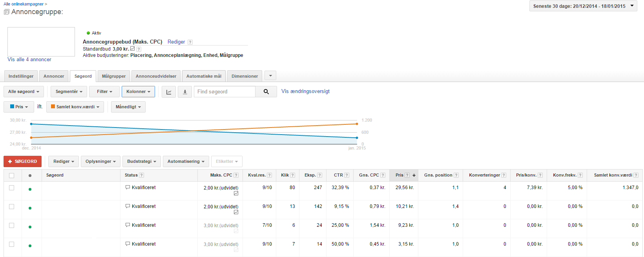Click help icon next to Kval.res. header
644x257 pixels.
click(x=269, y=175)
